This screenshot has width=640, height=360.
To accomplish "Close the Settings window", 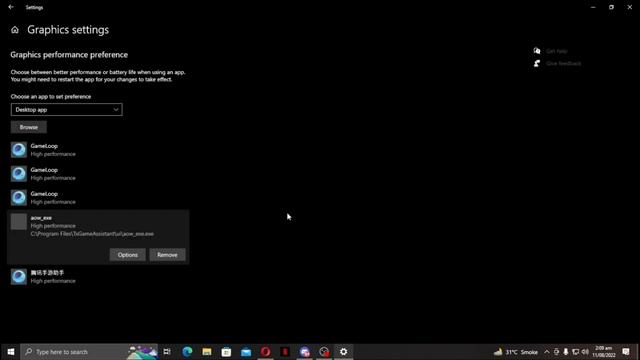I will coord(630,7).
